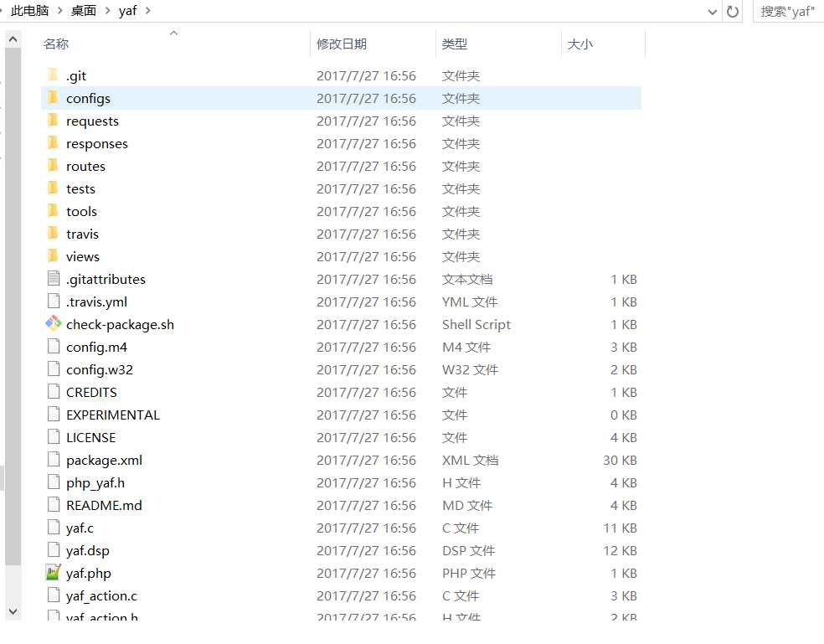Select the README.md file name

click(104, 505)
